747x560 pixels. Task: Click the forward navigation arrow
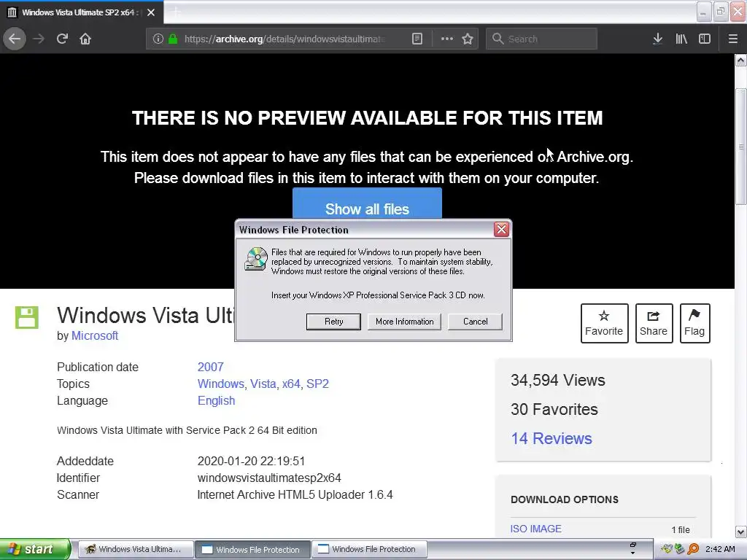[39, 39]
